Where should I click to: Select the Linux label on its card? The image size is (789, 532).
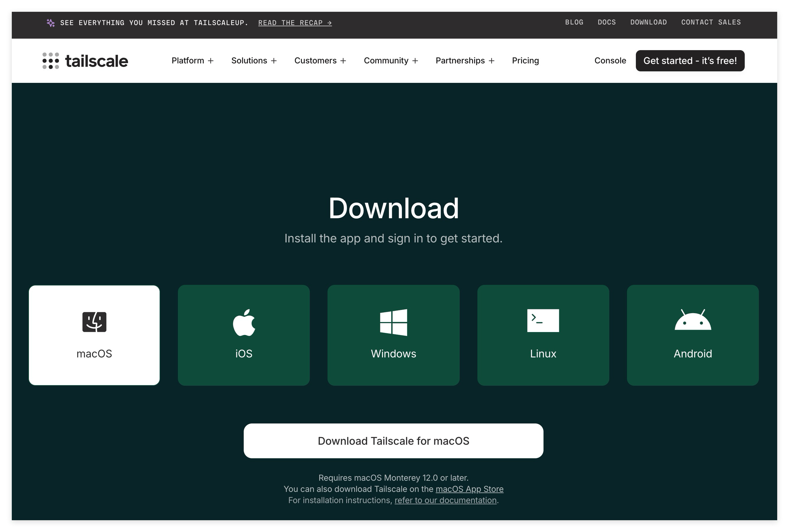pos(543,354)
